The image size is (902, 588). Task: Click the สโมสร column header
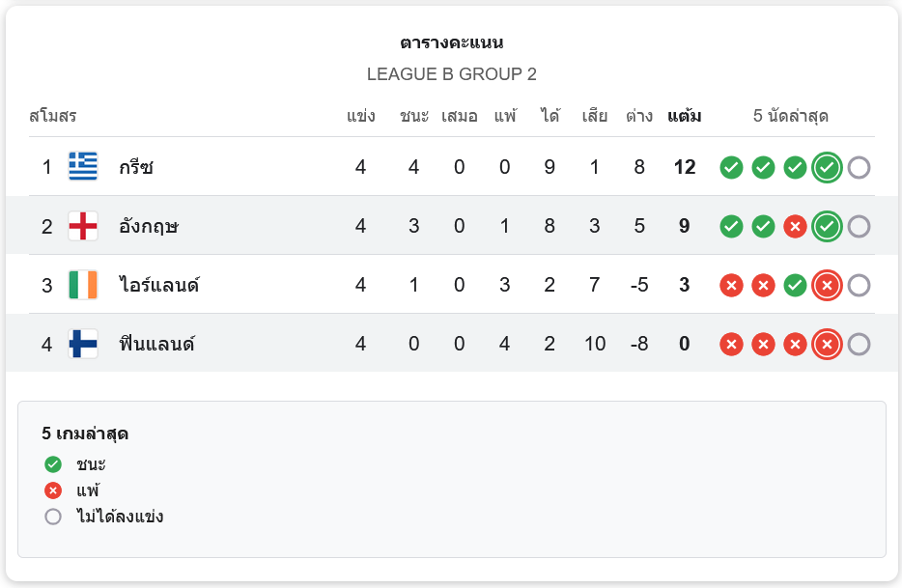52,117
